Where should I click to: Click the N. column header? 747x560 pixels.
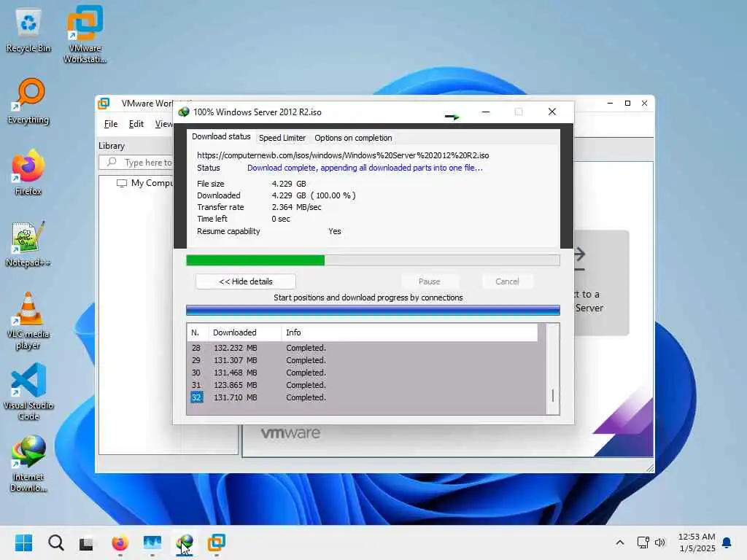197,332
